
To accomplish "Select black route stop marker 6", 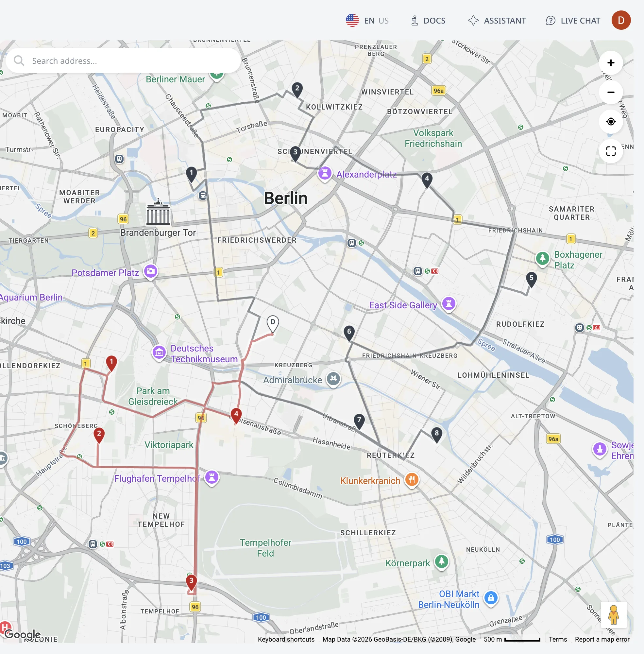I will (349, 333).
